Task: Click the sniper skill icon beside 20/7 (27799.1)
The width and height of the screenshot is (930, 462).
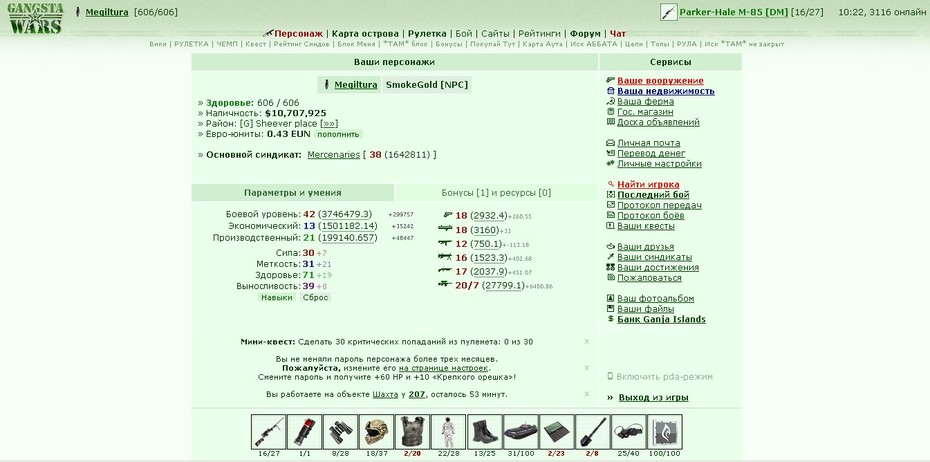Action: click(445, 284)
